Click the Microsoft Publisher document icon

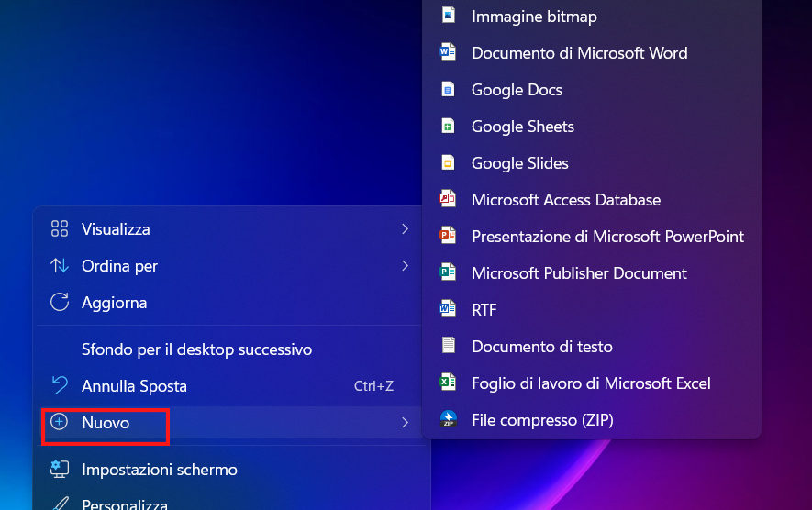(448, 273)
